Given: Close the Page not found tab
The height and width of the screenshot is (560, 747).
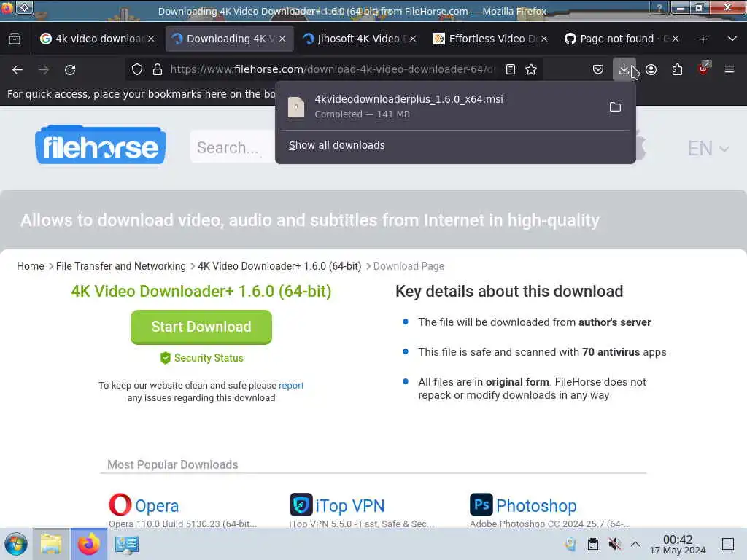Looking at the screenshot, I should tap(675, 39).
